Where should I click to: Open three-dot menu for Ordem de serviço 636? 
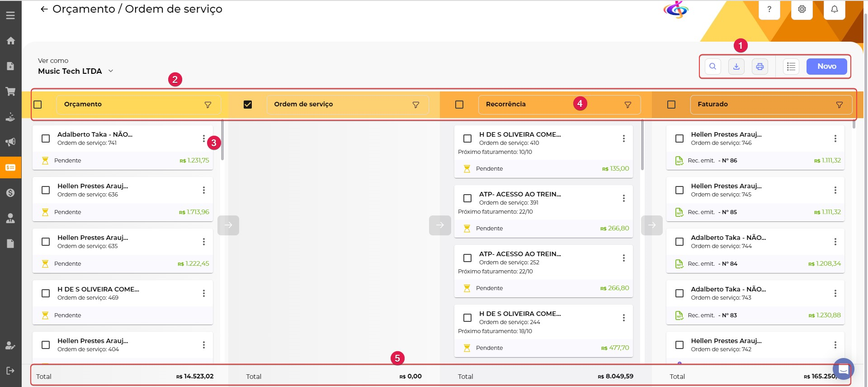(x=204, y=190)
